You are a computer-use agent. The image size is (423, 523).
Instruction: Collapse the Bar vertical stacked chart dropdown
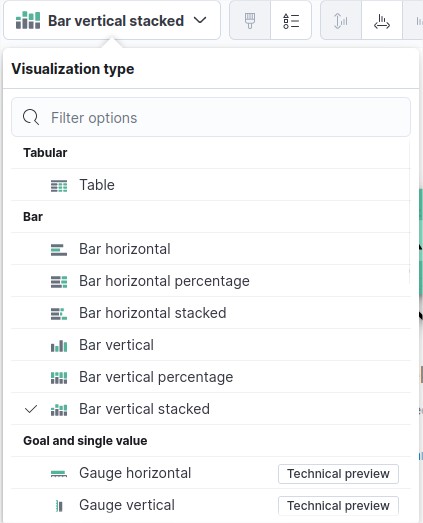point(112,21)
